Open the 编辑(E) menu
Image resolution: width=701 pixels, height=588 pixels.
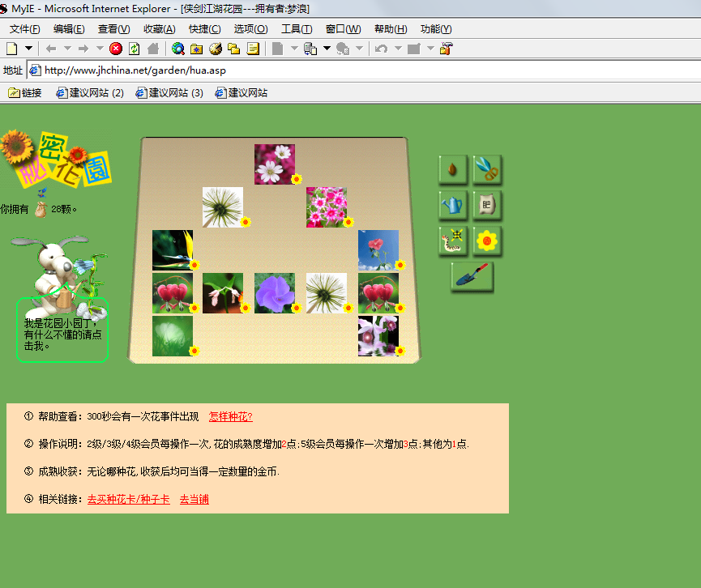pos(69,29)
